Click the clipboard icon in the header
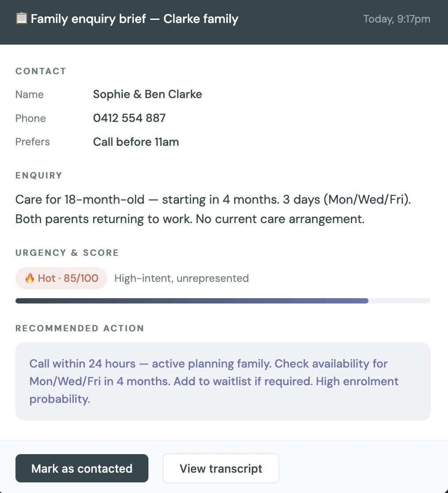Viewport: 448px width, 493px height. click(x=21, y=18)
